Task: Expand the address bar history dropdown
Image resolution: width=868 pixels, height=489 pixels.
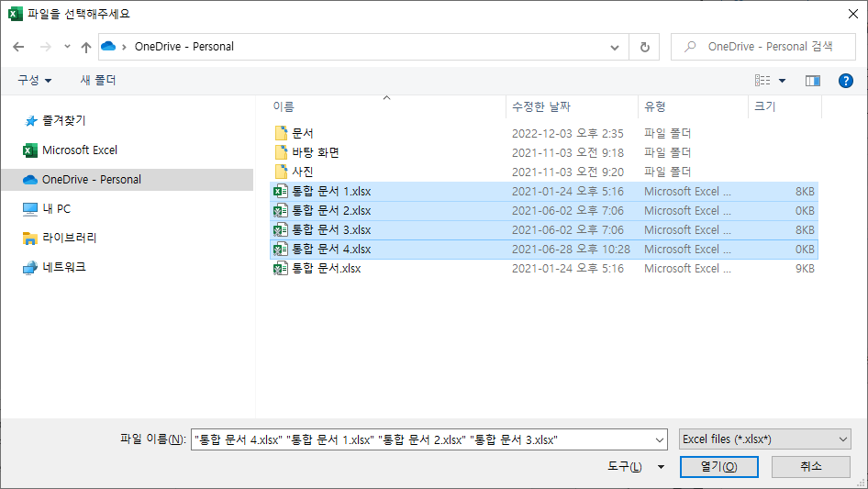Action: [x=615, y=47]
